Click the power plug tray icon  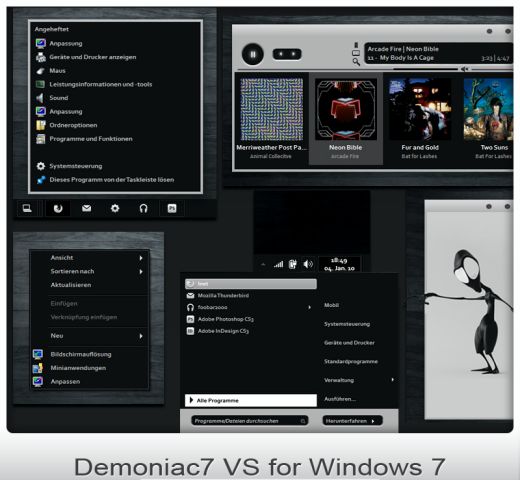(293, 264)
